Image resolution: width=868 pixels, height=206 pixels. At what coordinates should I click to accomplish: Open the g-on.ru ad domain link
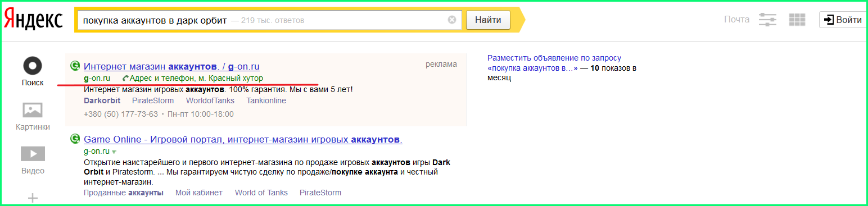[97, 78]
